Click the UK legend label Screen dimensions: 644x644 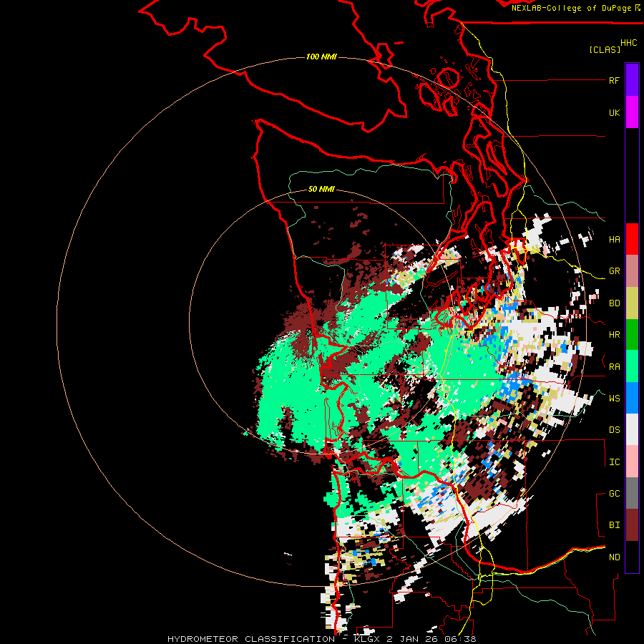point(614,112)
